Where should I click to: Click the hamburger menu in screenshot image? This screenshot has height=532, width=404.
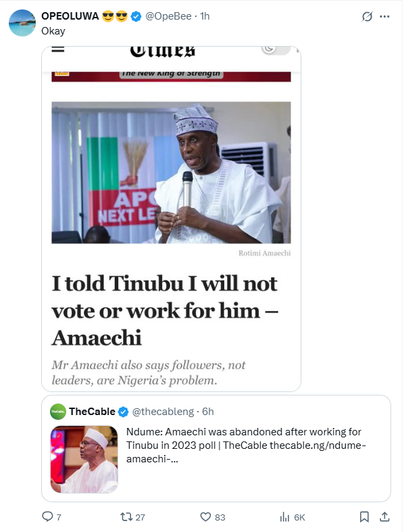[x=57, y=49]
